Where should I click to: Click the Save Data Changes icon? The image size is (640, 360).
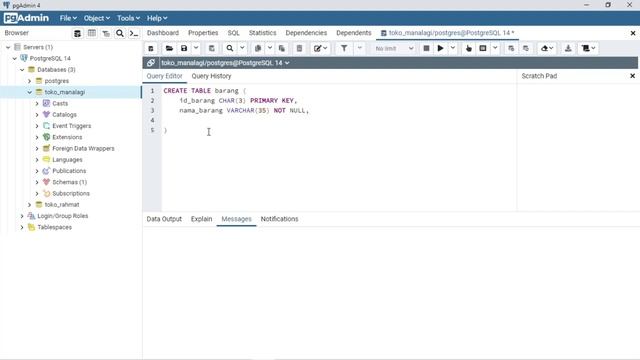coord(212,48)
